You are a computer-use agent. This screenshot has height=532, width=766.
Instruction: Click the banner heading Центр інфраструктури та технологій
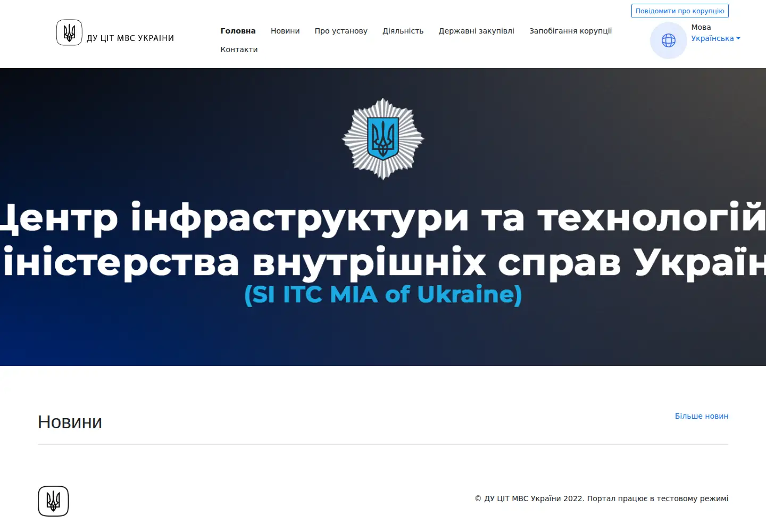(383, 218)
